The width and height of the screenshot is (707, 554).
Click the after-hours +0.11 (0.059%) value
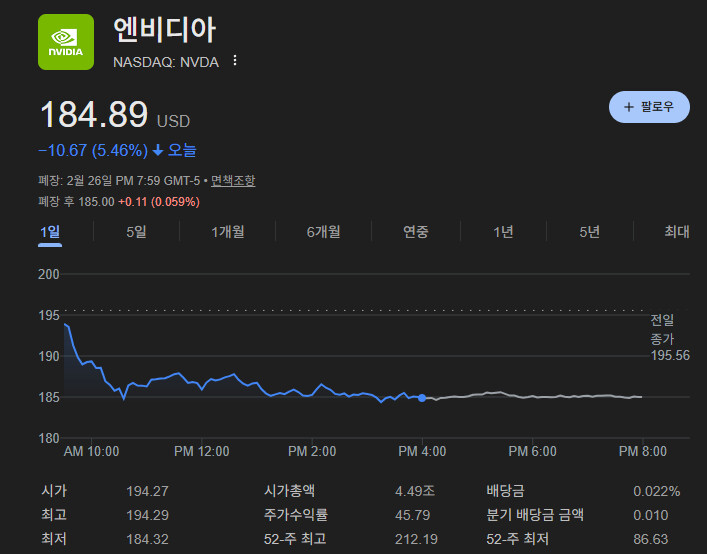tap(159, 201)
